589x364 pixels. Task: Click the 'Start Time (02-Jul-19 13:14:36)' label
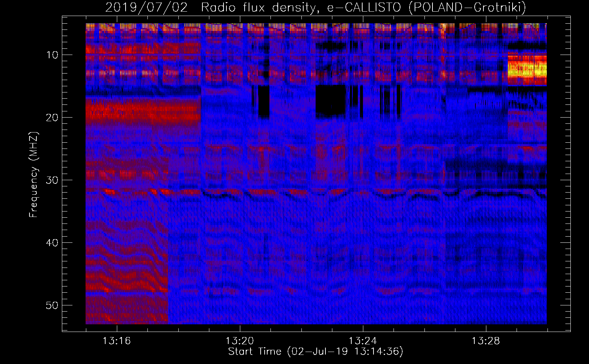click(x=316, y=352)
